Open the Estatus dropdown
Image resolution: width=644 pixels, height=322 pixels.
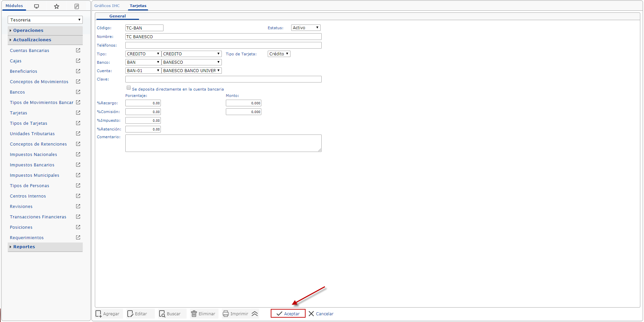pyautogui.click(x=306, y=28)
